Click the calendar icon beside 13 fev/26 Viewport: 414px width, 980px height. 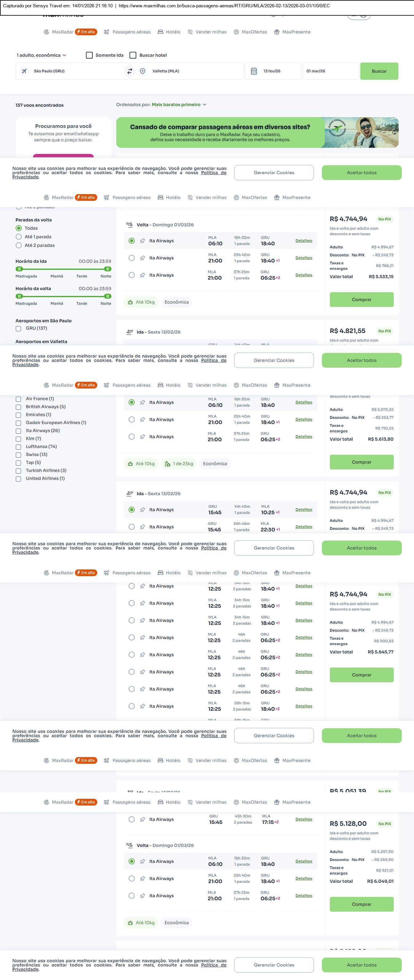254,71
